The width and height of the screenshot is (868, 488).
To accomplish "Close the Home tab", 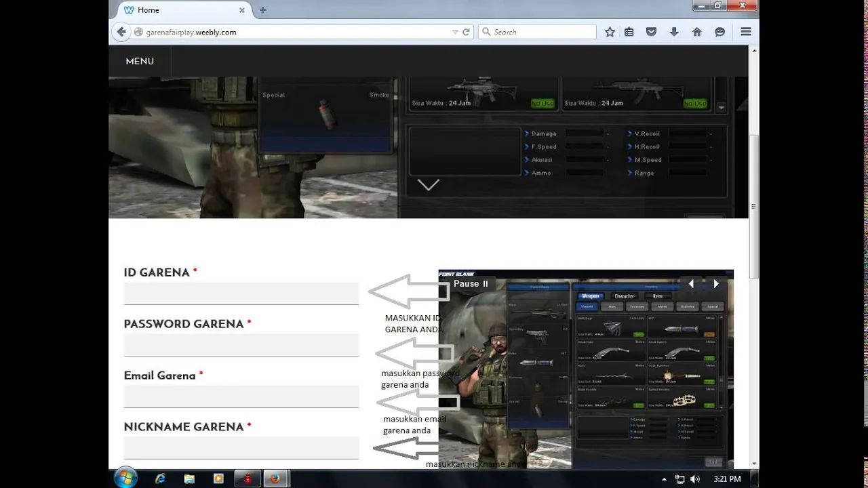I will tap(242, 10).
